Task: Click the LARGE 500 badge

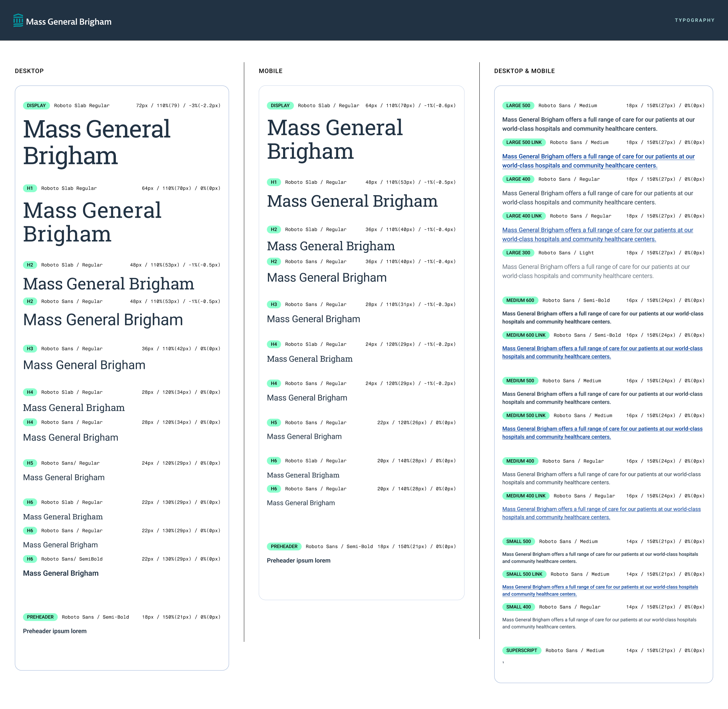Action: click(518, 105)
